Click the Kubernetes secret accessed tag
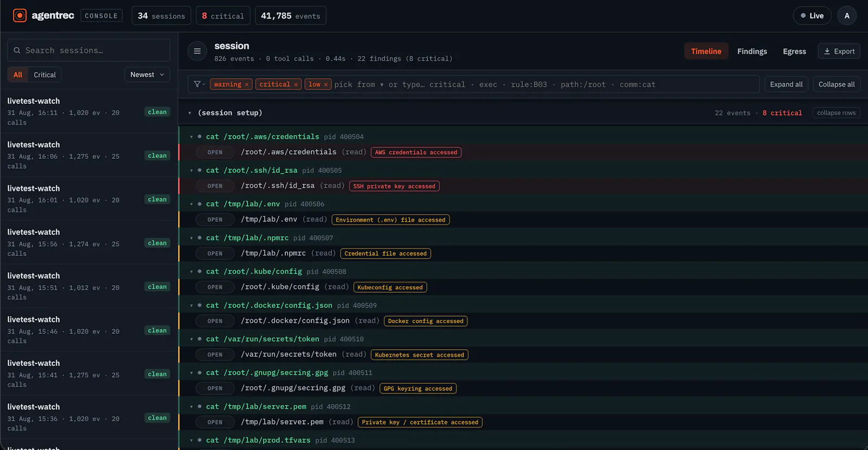This screenshot has height=450, width=868. [419, 355]
